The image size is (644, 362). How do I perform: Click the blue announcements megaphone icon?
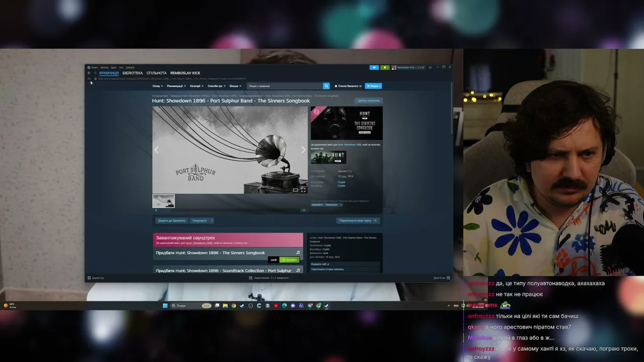[x=374, y=67]
